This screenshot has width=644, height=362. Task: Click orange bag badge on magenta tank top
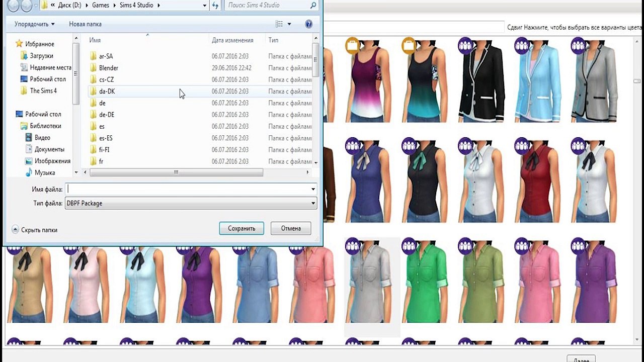click(353, 45)
